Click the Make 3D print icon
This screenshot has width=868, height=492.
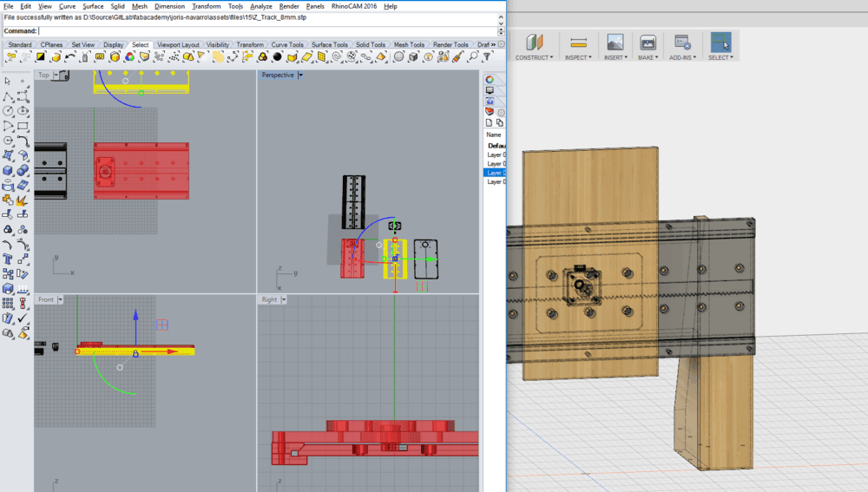pos(648,43)
